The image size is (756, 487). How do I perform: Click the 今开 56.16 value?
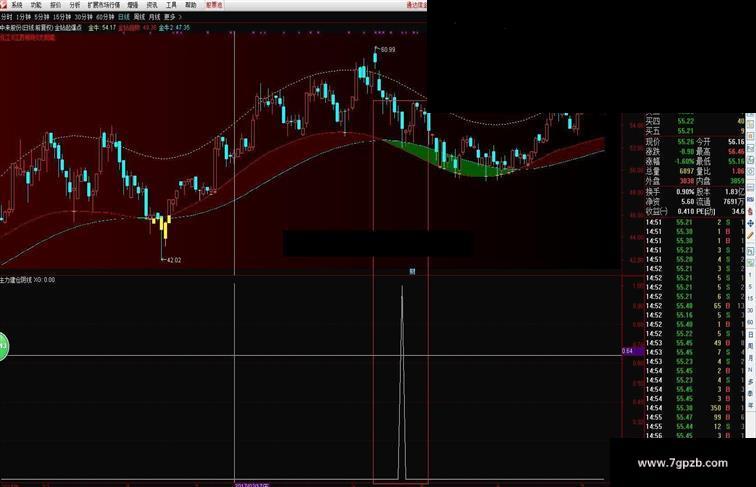(x=736, y=142)
